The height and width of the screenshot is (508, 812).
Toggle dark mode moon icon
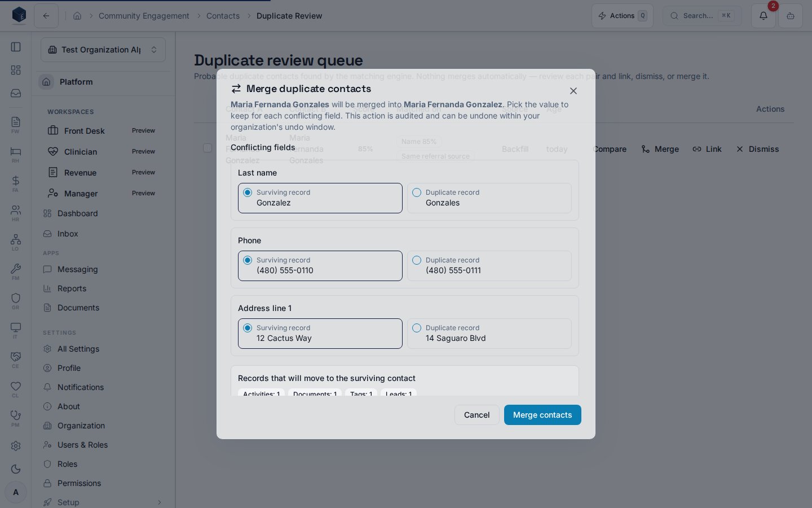click(16, 469)
